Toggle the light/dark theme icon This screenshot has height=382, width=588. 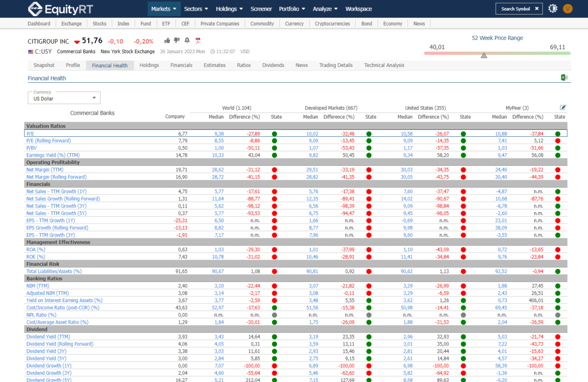coord(553,9)
